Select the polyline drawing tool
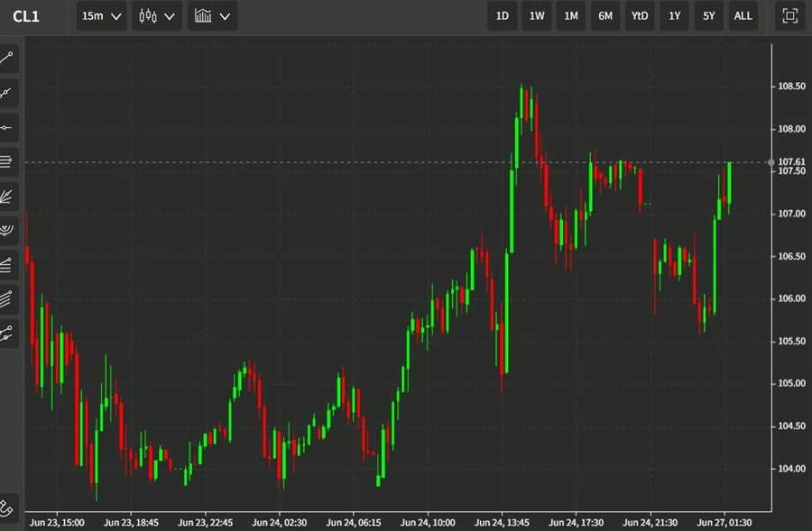Viewport: 812px width, 531px height. coord(7,93)
